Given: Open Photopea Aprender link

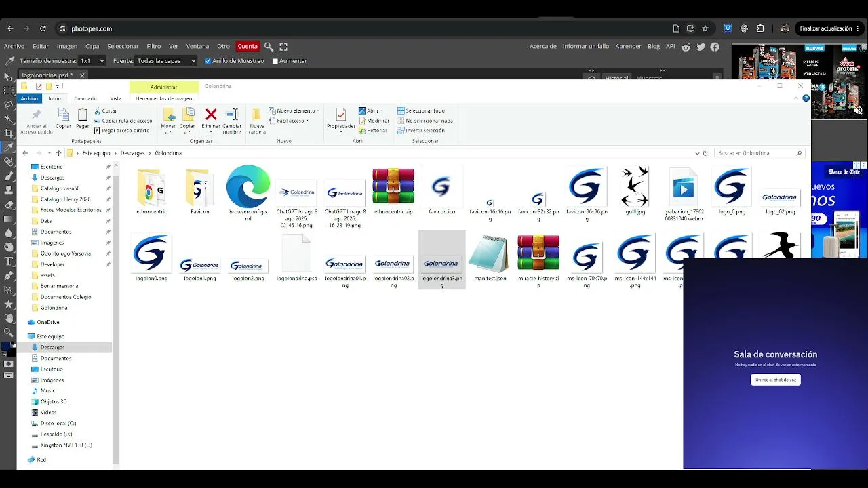Looking at the screenshot, I should click(x=628, y=47).
